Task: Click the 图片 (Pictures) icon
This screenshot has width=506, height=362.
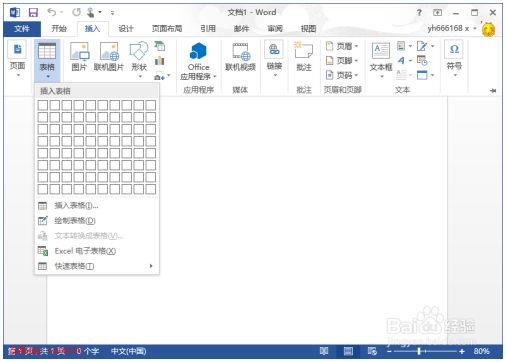Action: coord(79,51)
